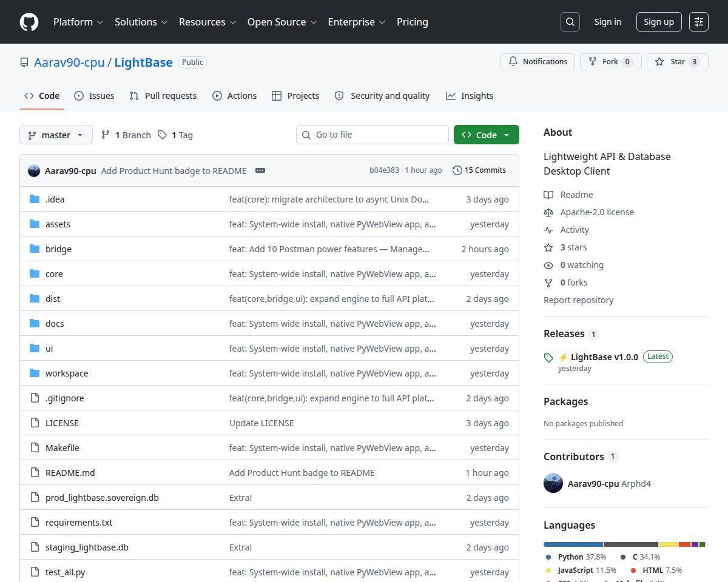This screenshot has height=582, width=728.
Task: Click the Report repository link
Action: pos(578,300)
